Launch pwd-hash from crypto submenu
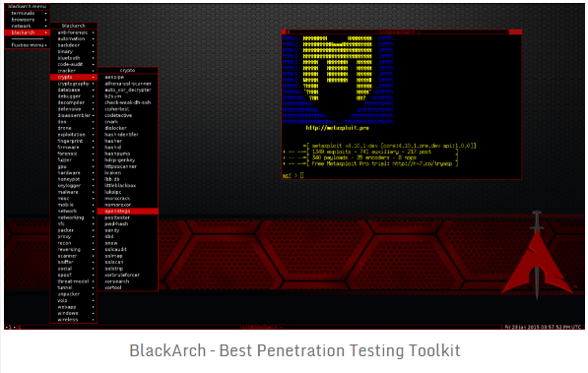 (127, 223)
